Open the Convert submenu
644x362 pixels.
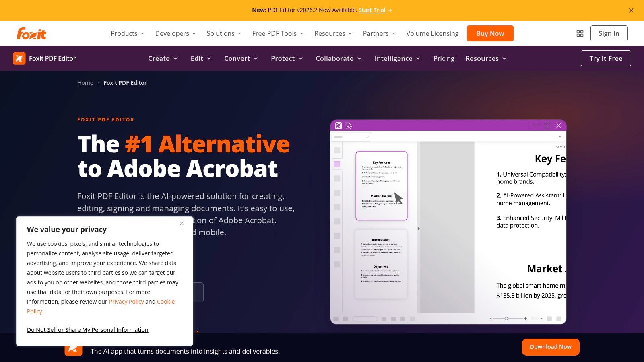tap(241, 58)
